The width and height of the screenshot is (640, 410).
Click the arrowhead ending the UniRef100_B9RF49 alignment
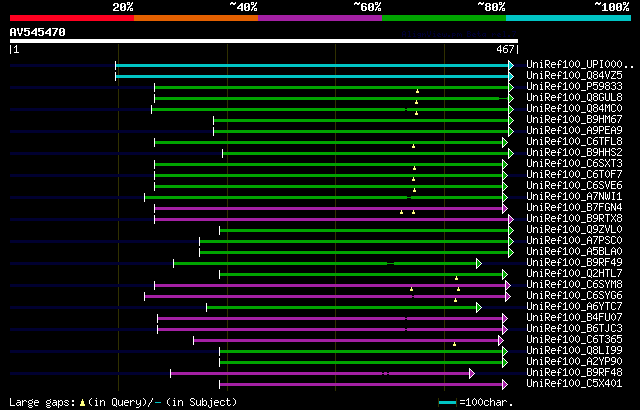(x=479, y=264)
